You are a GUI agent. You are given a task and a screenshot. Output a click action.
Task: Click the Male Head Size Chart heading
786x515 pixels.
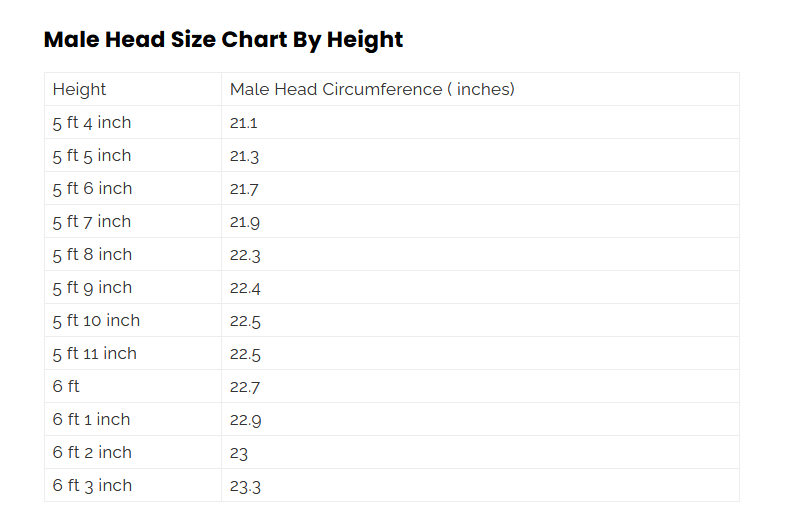pos(223,40)
